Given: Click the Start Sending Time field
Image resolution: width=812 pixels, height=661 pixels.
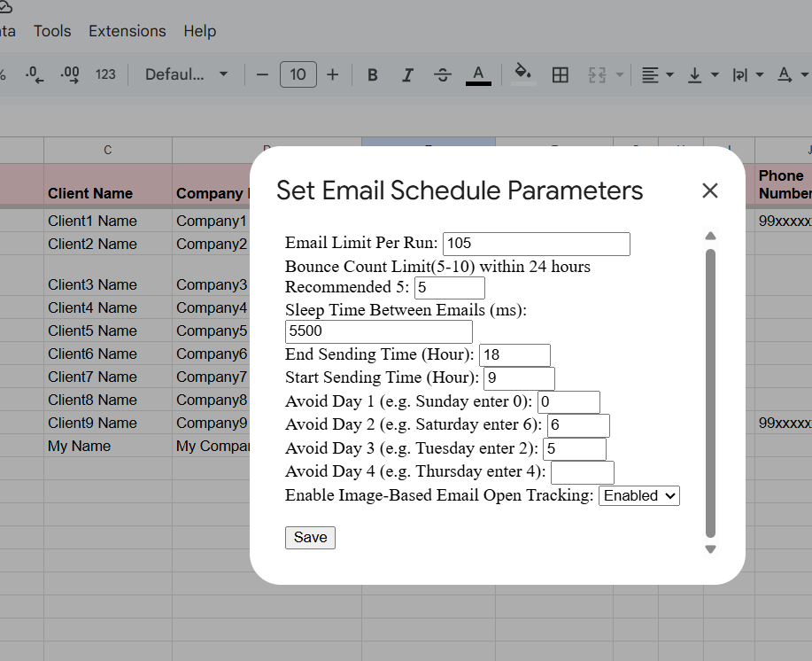Looking at the screenshot, I should 520,378.
